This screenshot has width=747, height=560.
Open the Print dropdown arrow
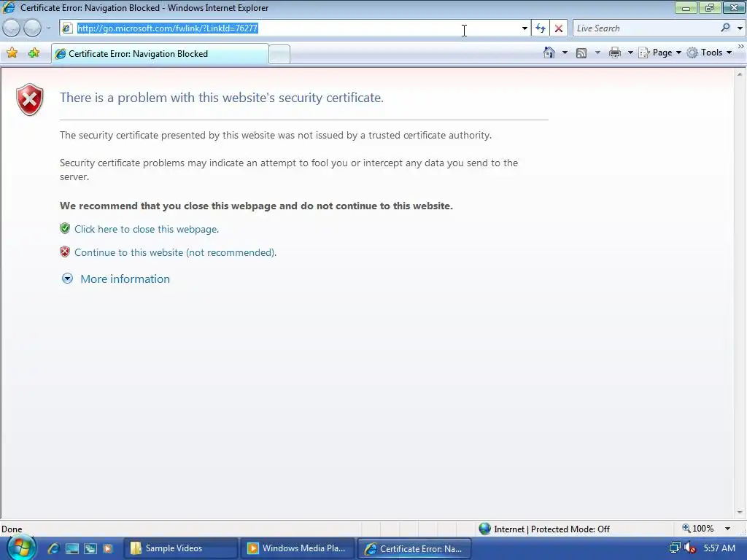pos(630,52)
